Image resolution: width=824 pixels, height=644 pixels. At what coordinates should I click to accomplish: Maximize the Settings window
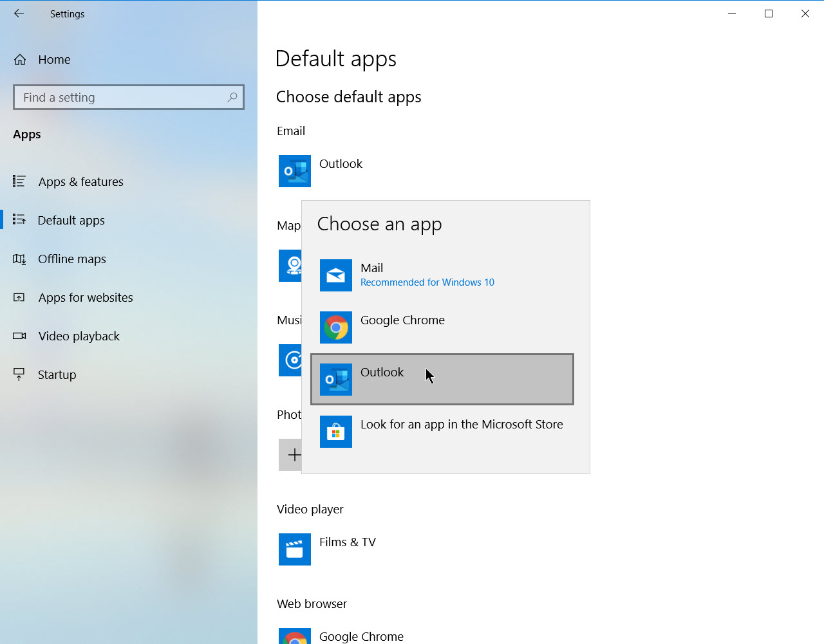[x=768, y=14]
